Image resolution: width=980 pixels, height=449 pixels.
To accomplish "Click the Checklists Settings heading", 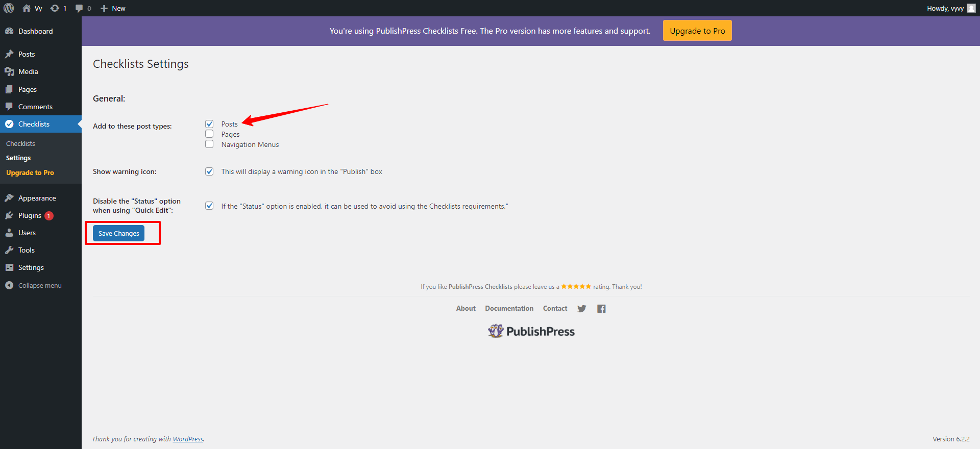I will (x=141, y=64).
